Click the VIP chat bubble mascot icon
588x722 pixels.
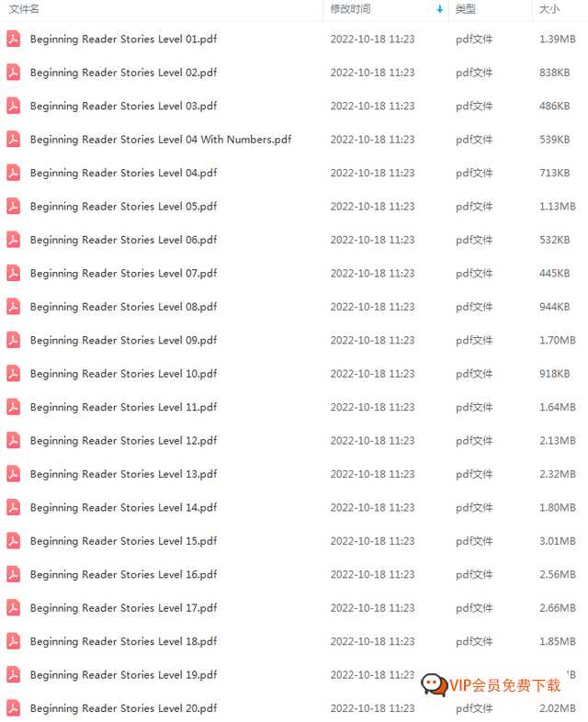click(435, 684)
